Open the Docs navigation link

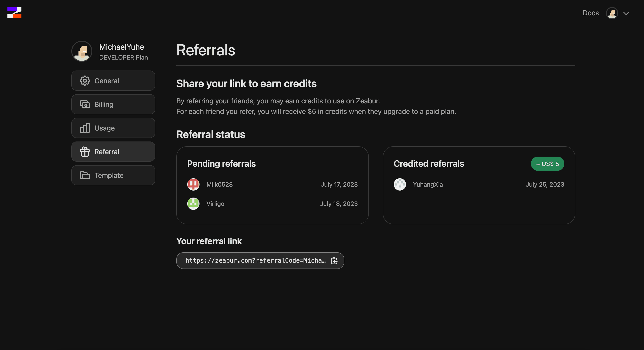[x=591, y=12]
